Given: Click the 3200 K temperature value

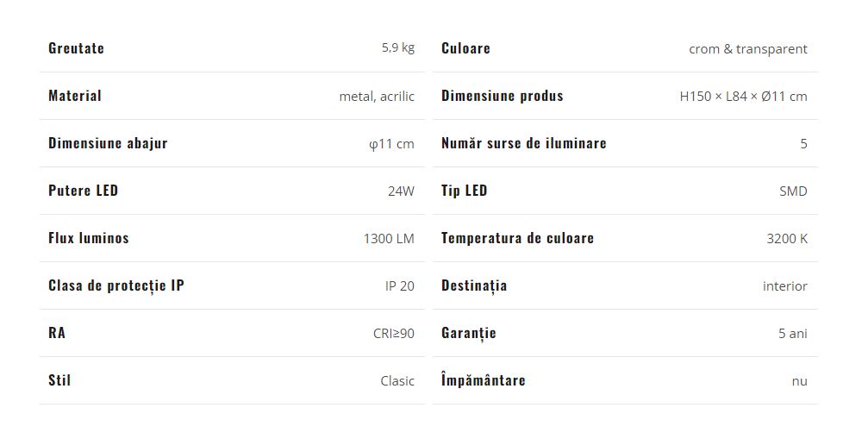Looking at the screenshot, I should [x=787, y=239].
